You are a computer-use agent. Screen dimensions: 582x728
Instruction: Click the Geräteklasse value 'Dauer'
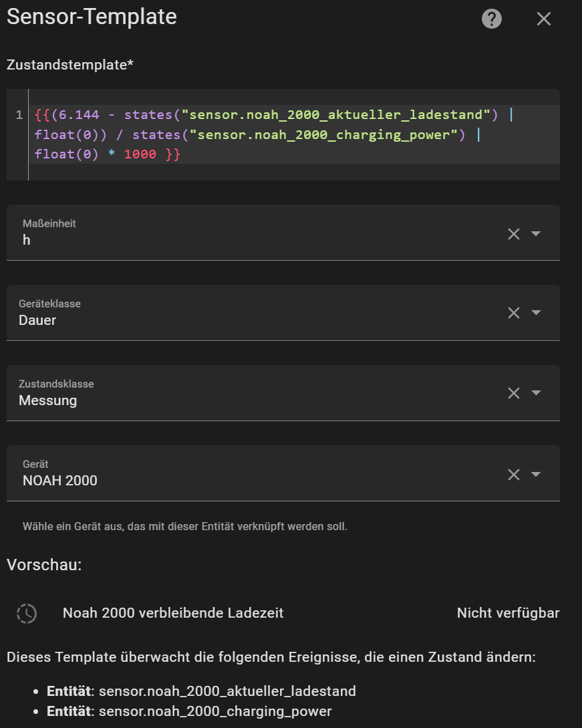(x=37, y=320)
